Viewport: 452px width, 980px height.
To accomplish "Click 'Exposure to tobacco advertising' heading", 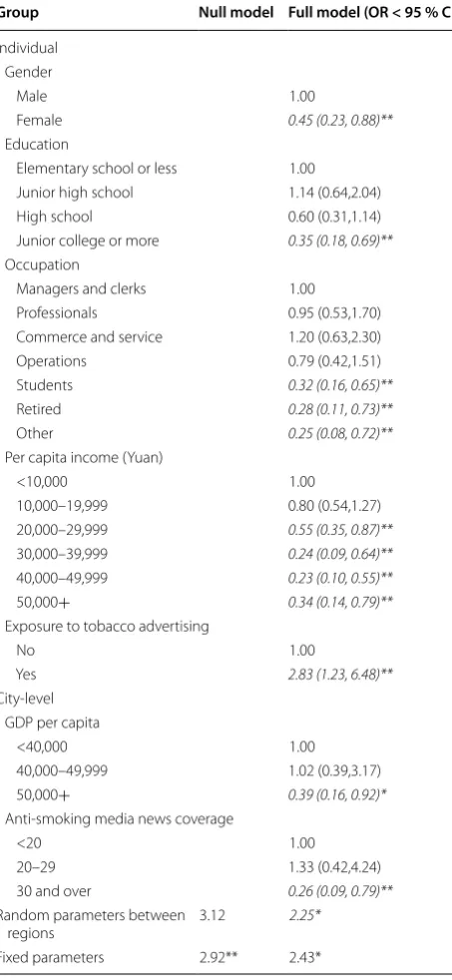I will (107, 627).
